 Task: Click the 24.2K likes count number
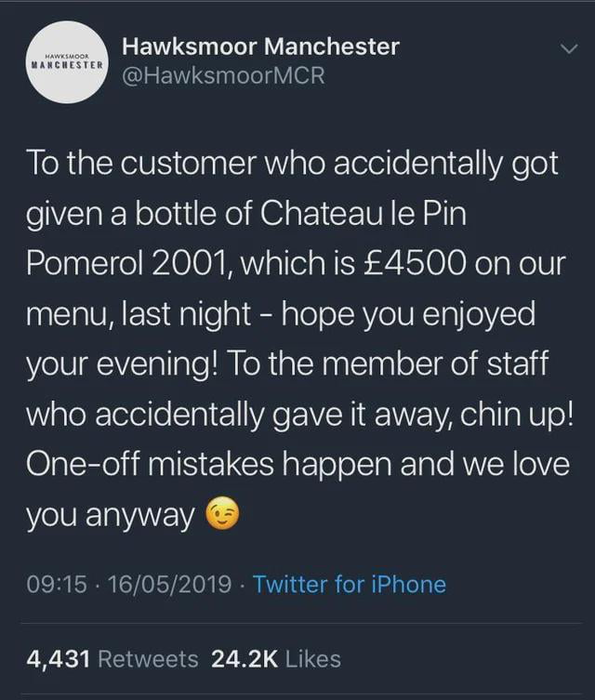[x=245, y=658]
